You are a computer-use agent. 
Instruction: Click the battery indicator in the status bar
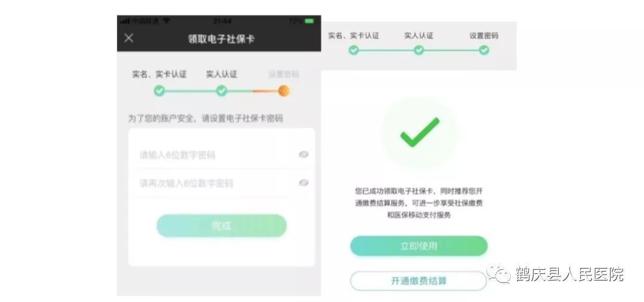309,21
